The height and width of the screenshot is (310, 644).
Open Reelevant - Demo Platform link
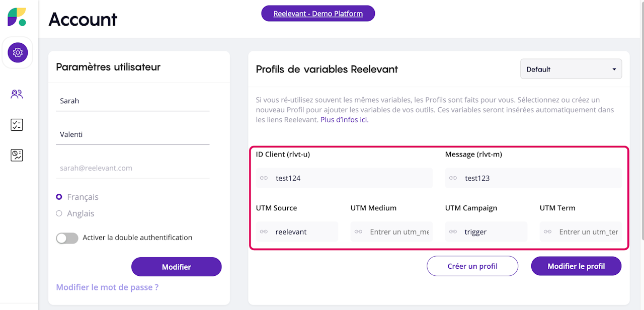(x=318, y=14)
